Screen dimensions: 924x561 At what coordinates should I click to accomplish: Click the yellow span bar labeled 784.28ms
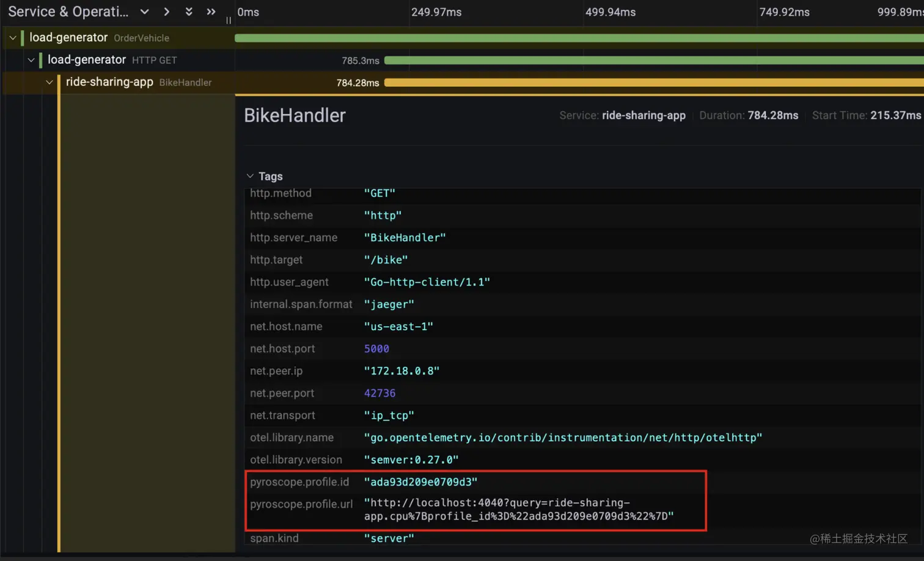tap(654, 82)
